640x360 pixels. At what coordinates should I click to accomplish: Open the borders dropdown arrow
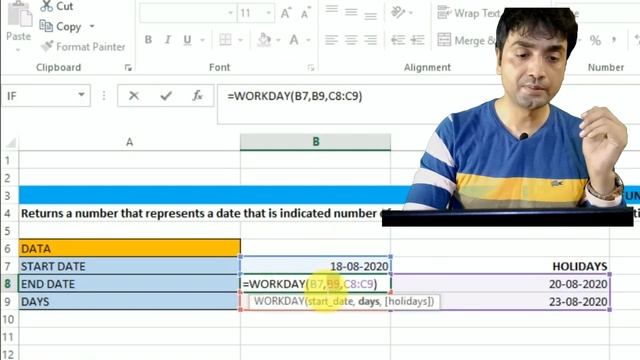(x=240, y=40)
